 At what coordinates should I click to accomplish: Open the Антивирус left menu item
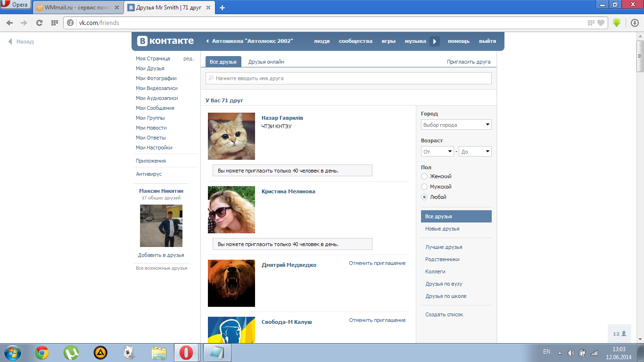point(149,174)
